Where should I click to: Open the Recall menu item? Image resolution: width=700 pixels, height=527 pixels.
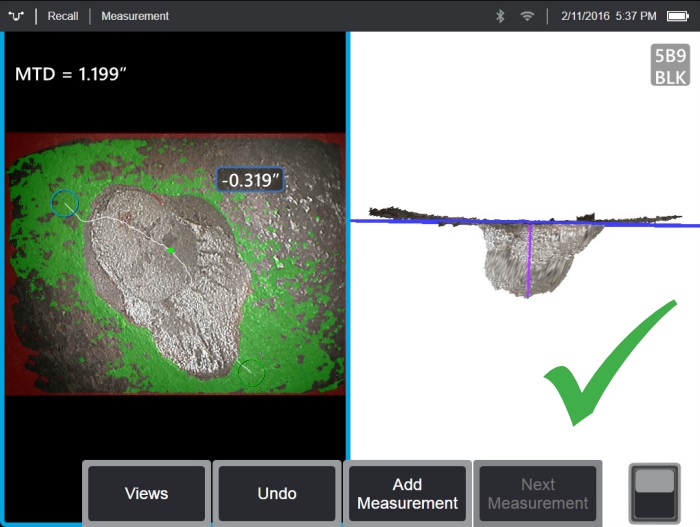coord(63,16)
